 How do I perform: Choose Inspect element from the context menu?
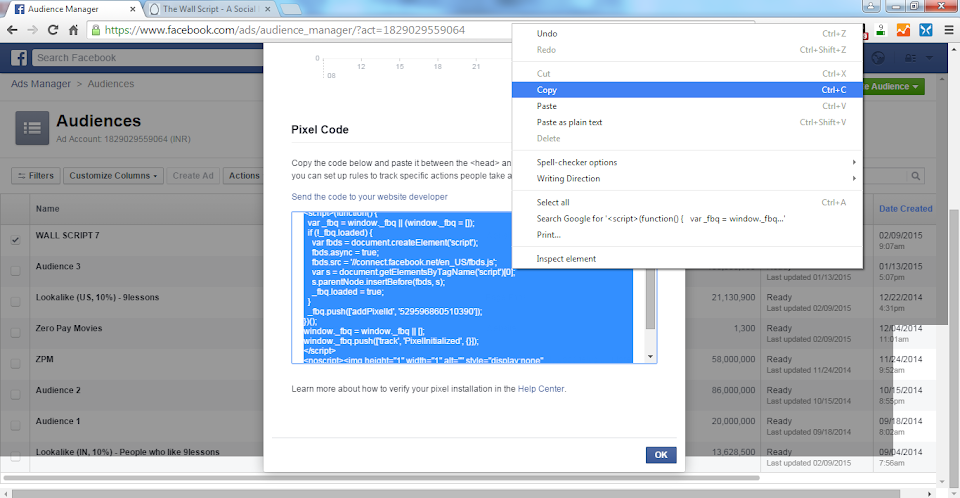coord(687,258)
